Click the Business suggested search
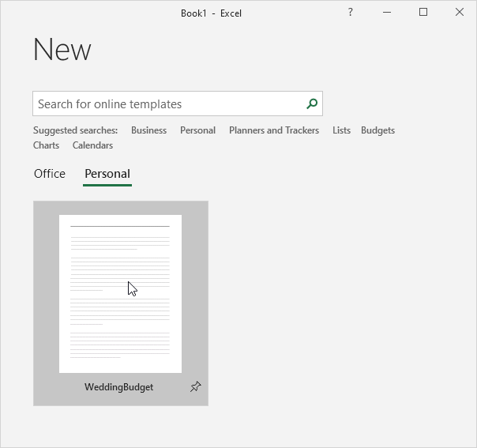The image size is (477, 448). click(x=148, y=130)
